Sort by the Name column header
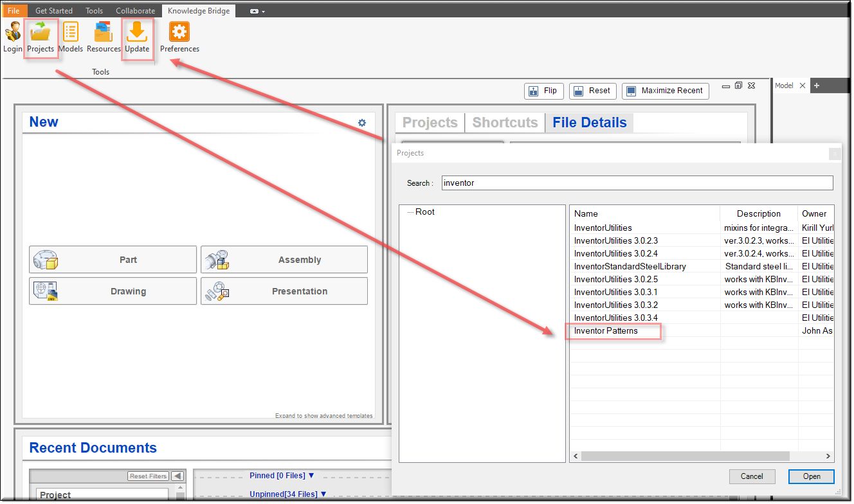 [x=645, y=213]
